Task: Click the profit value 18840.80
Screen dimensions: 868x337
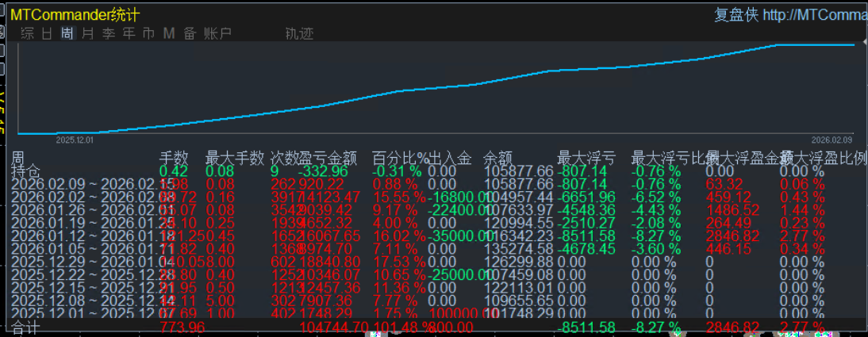Action: point(330,262)
